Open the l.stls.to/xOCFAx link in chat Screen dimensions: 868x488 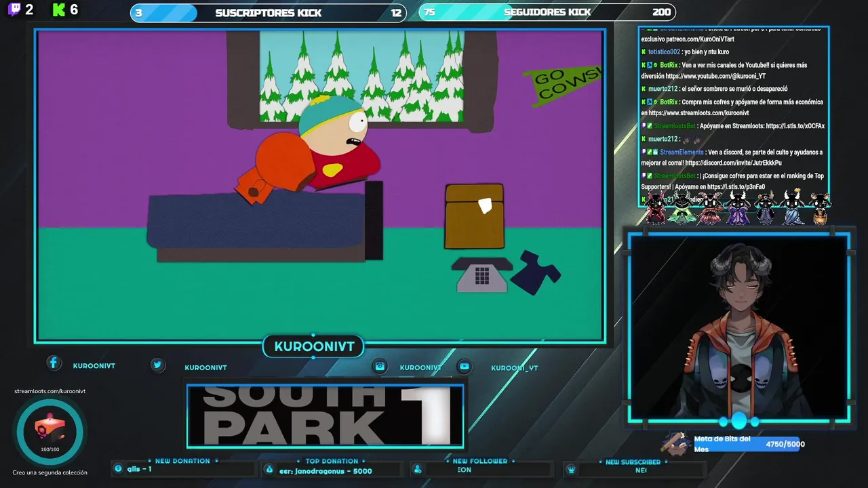(795, 126)
